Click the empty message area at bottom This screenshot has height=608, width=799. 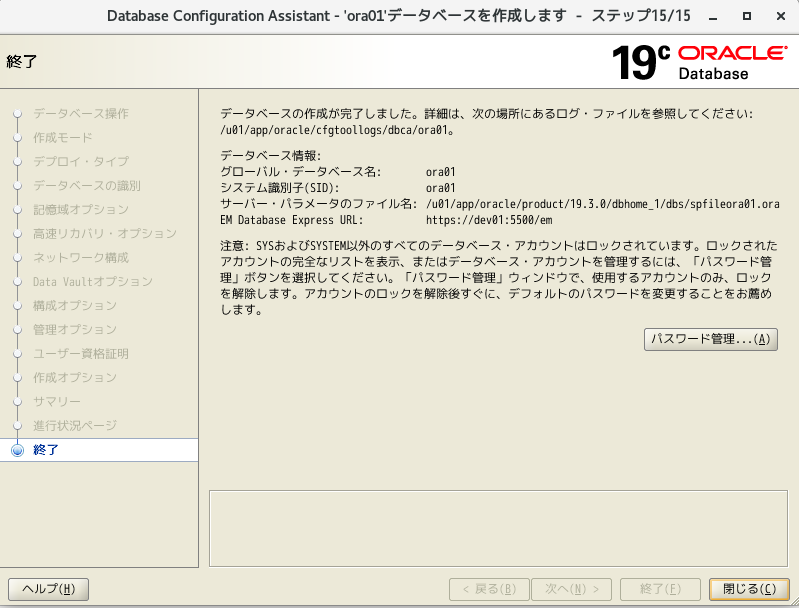point(498,528)
